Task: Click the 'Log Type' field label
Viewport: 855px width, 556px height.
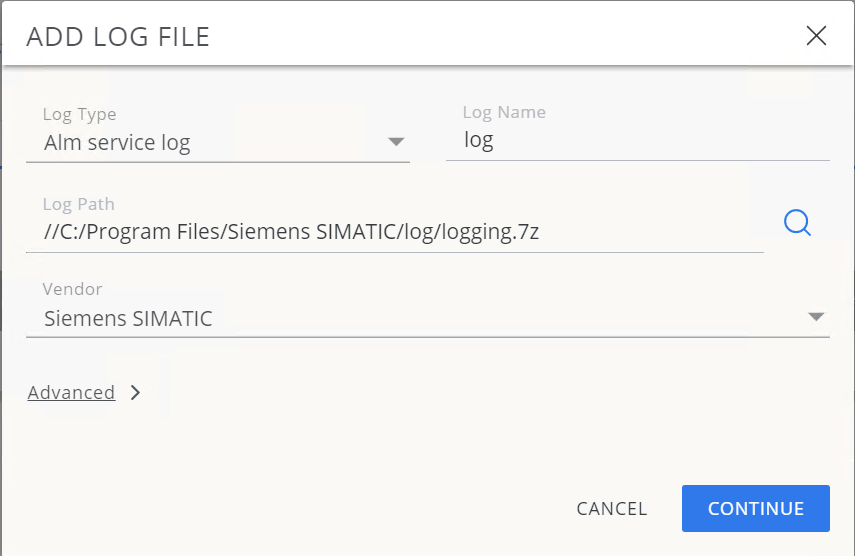Action: click(x=79, y=115)
